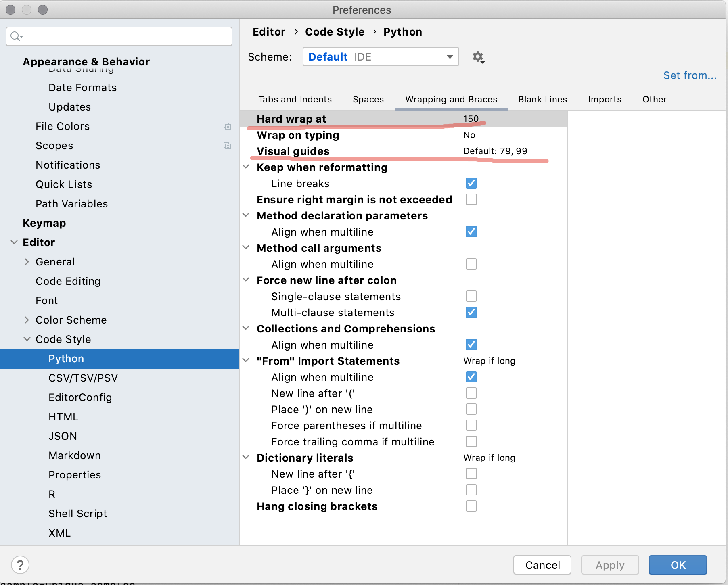
Task: Open help with the question mark icon
Action: (20, 565)
